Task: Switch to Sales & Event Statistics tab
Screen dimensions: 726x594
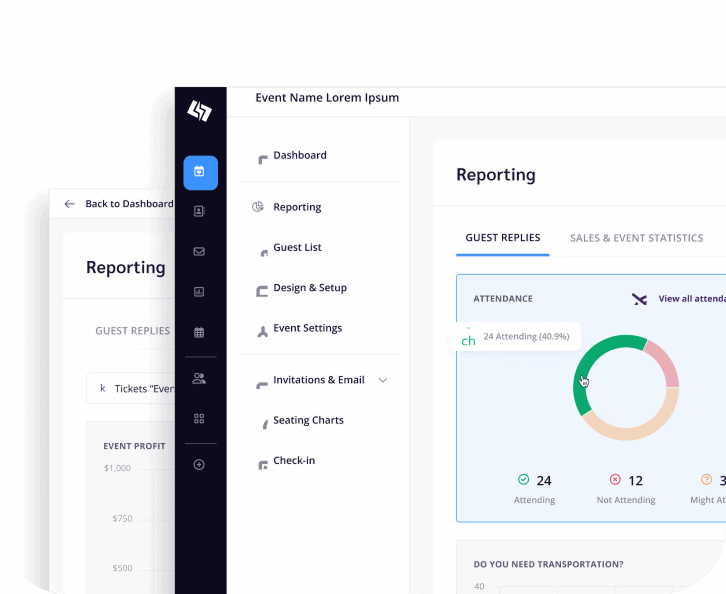Action: pos(636,238)
